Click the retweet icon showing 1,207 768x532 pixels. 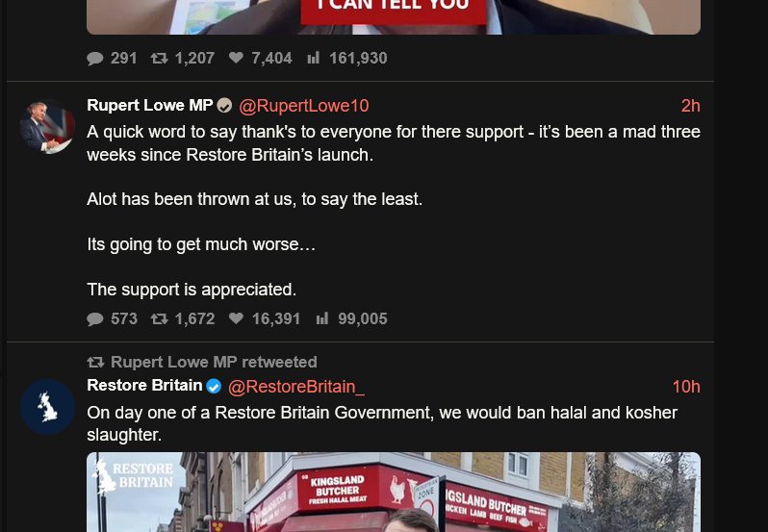coord(159,59)
